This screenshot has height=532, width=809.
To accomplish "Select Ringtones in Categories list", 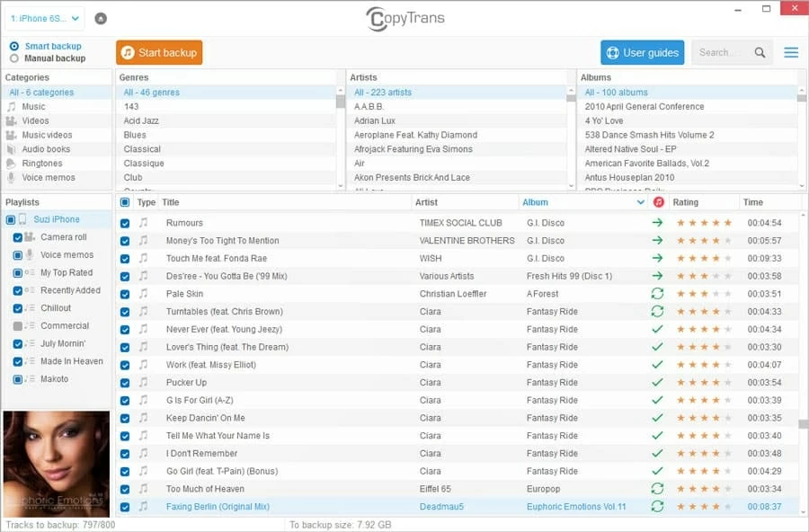I will coord(42,164).
